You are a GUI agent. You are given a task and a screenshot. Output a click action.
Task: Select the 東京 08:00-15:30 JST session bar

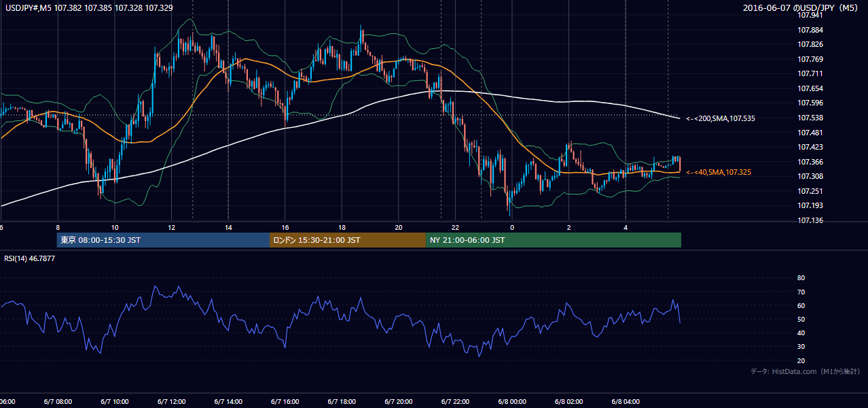point(164,240)
